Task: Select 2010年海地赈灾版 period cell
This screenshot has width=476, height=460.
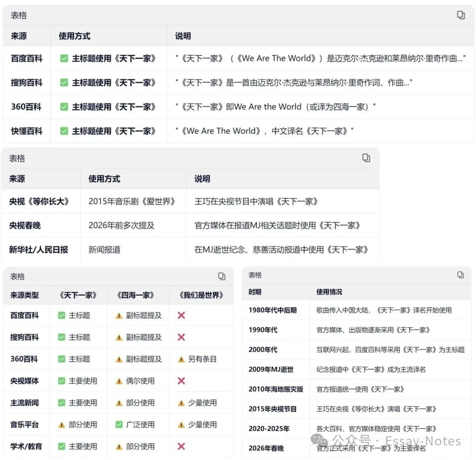Action: [276, 389]
